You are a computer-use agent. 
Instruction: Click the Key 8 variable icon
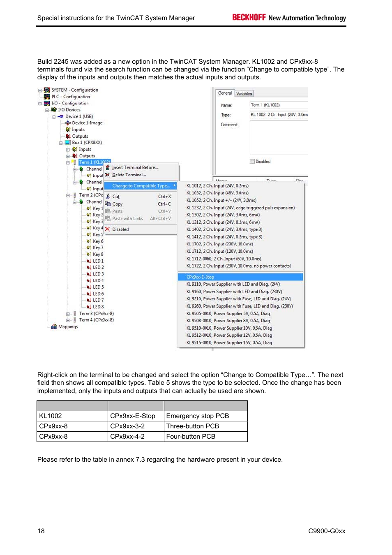[x=89, y=254]
